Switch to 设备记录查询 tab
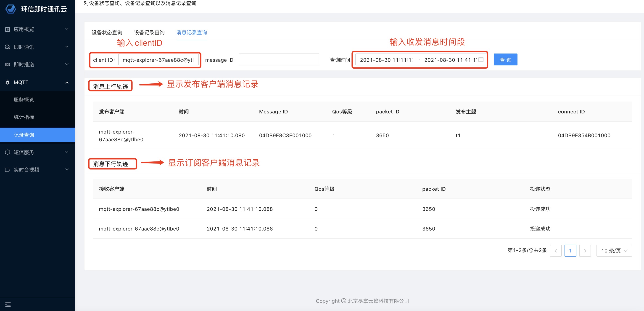This screenshot has height=311, width=644. (x=149, y=32)
